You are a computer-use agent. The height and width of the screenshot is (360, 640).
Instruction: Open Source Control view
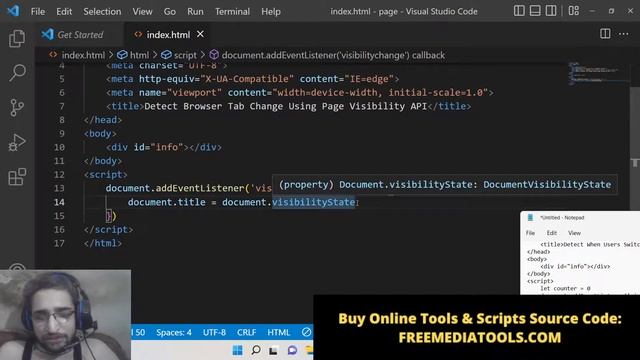click(x=17, y=108)
